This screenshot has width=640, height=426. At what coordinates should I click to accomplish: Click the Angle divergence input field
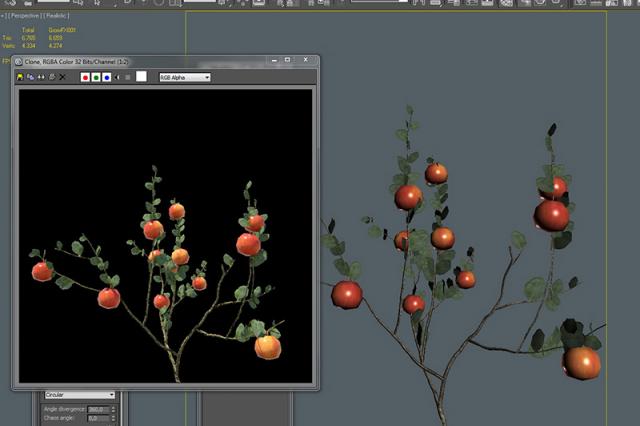97,409
